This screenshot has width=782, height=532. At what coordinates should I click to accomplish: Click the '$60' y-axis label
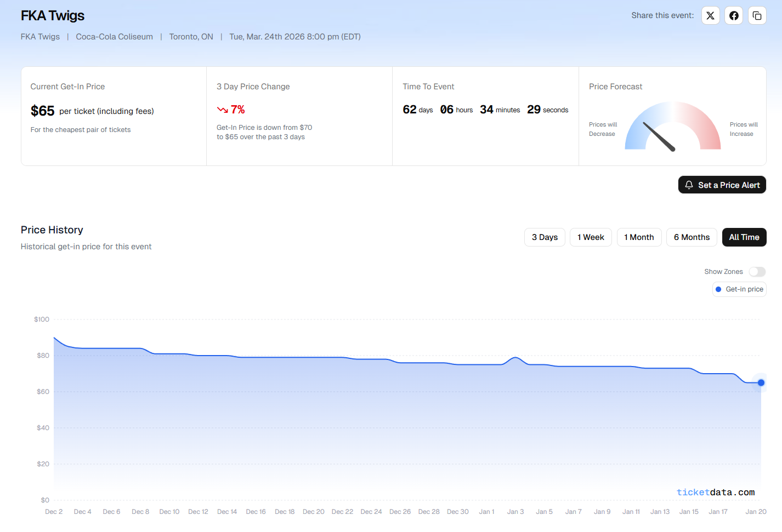[x=43, y=392]
